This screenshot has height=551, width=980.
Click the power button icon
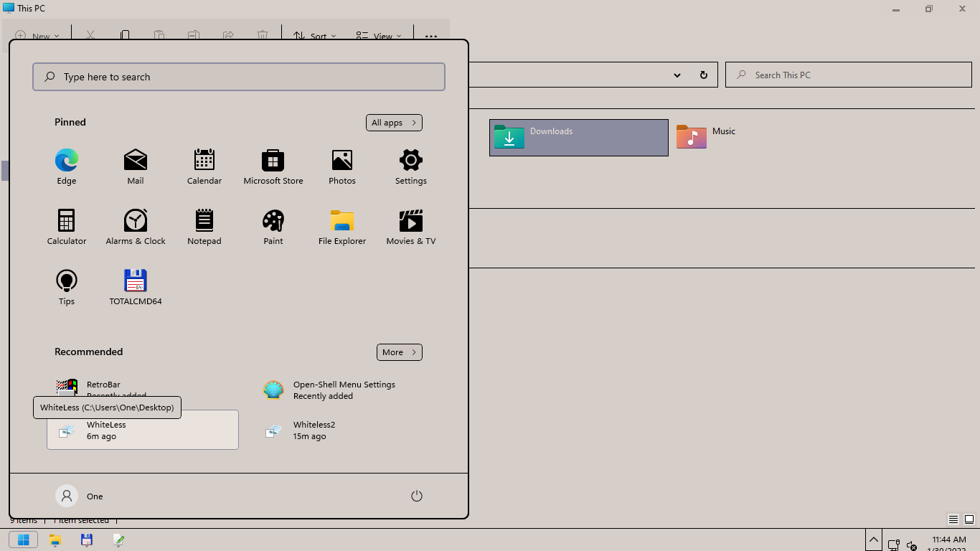(x=417, y=496)
